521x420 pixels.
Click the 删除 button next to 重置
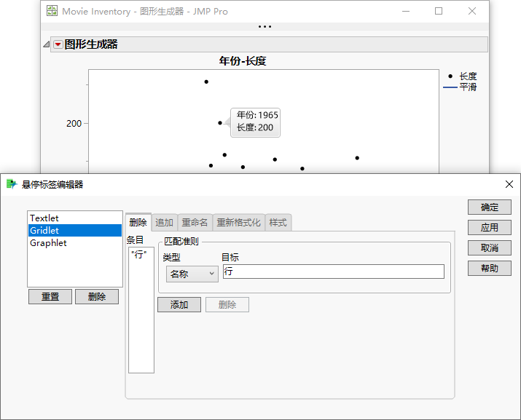(x=97, y=296)
